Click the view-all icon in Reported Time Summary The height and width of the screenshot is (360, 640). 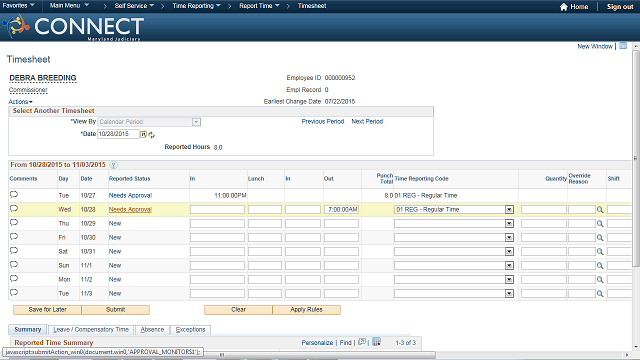point(362,342)
